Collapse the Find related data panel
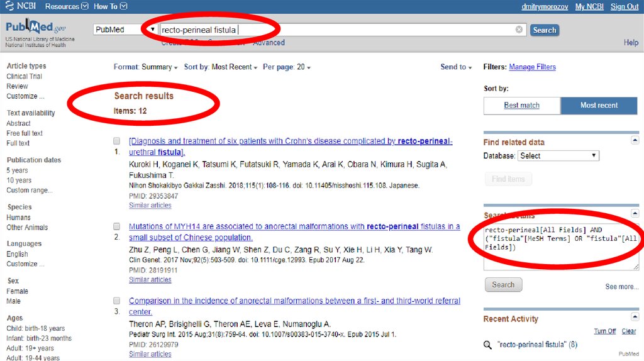 pos(635,140)
